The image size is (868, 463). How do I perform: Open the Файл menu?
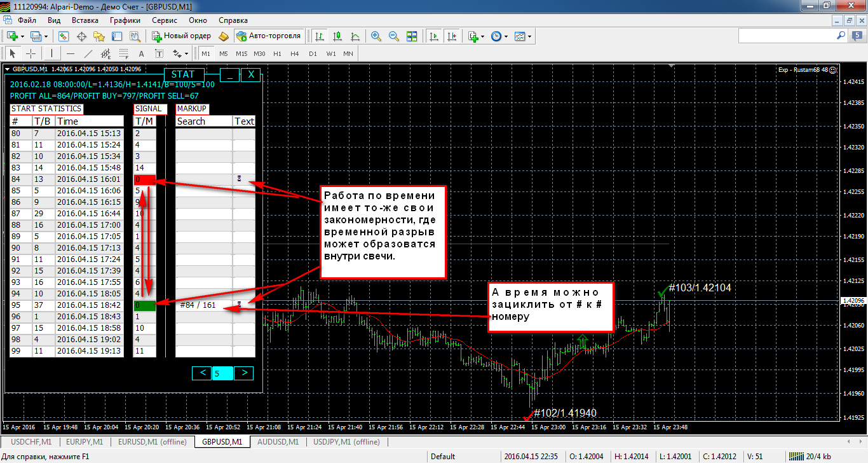[x=27, y=20]
